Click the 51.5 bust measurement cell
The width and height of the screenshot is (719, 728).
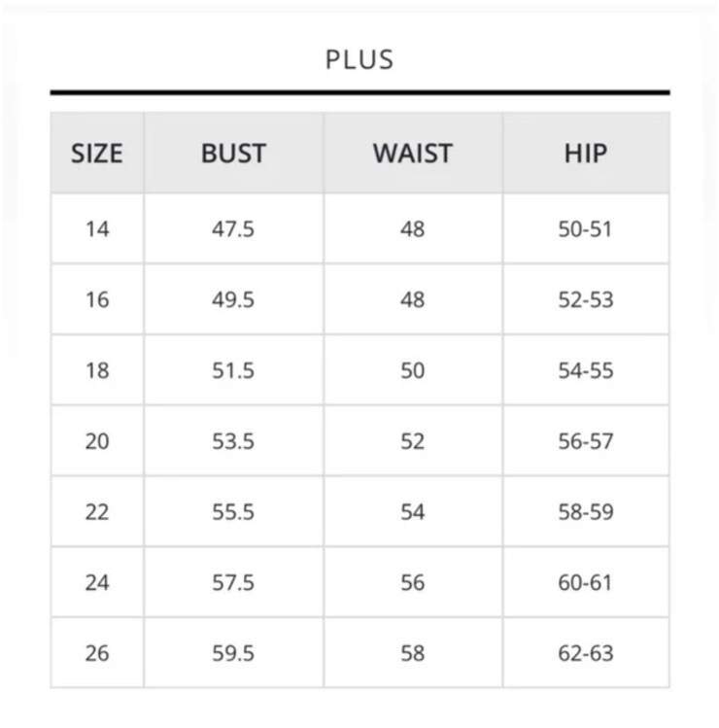(233, 370)
